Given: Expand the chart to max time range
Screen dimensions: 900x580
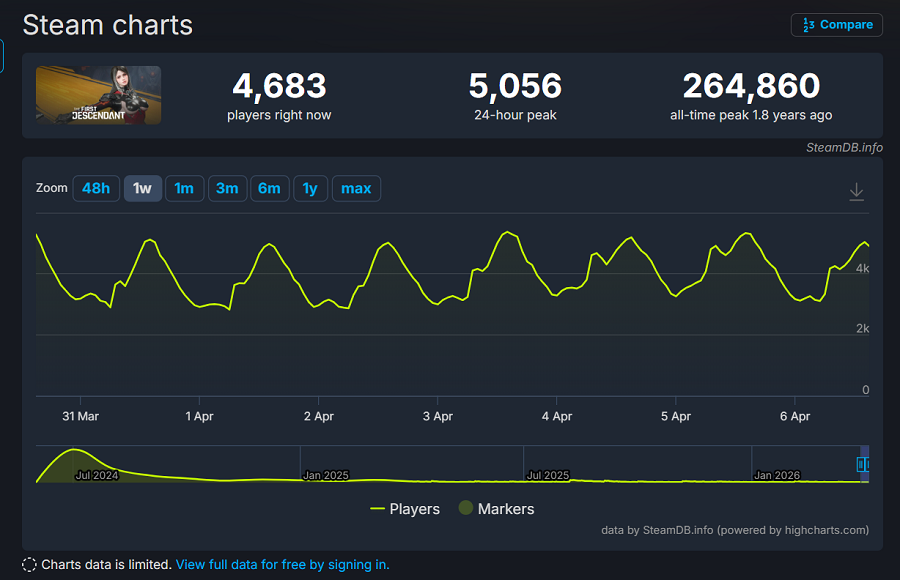Looking at the screenshot, I should pyautogui.click(x=356, y=188).
